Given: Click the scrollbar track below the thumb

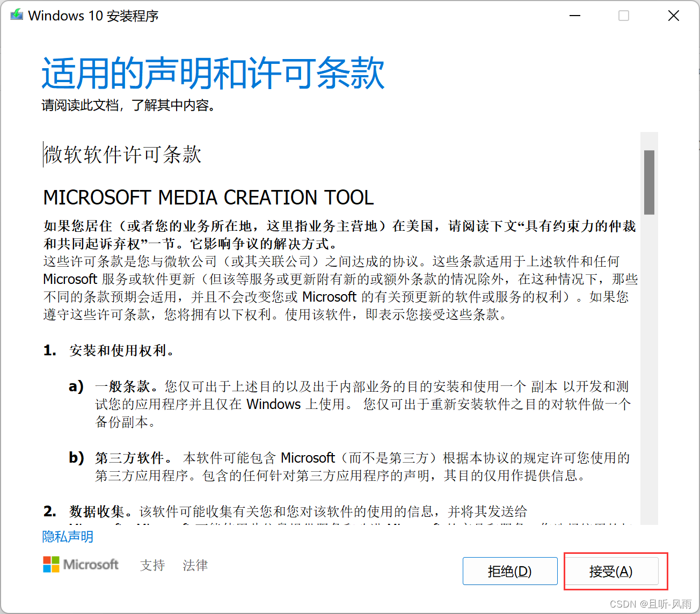Looking at the screenshot, I should (648, 376).
